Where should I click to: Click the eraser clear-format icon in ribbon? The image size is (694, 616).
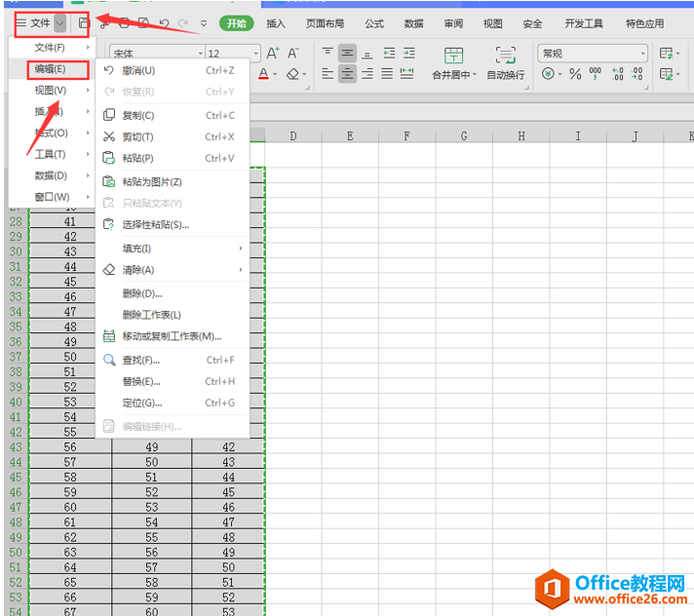(293, 74)
